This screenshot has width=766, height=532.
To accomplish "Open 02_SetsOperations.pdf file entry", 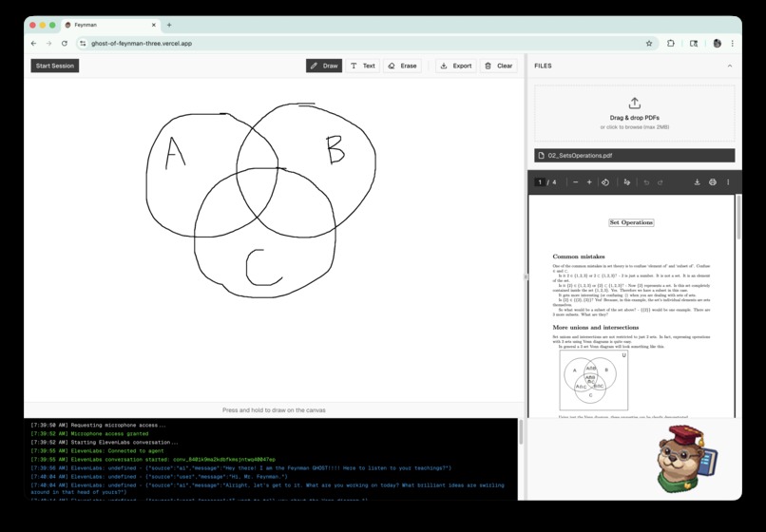I will [x=634, y=156].
